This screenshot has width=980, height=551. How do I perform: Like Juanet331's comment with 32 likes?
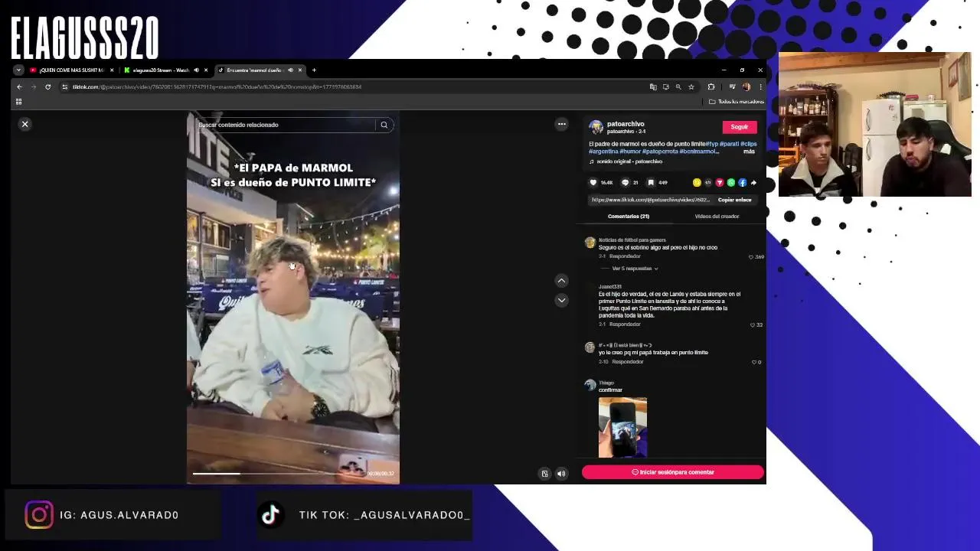pos(753,325)
